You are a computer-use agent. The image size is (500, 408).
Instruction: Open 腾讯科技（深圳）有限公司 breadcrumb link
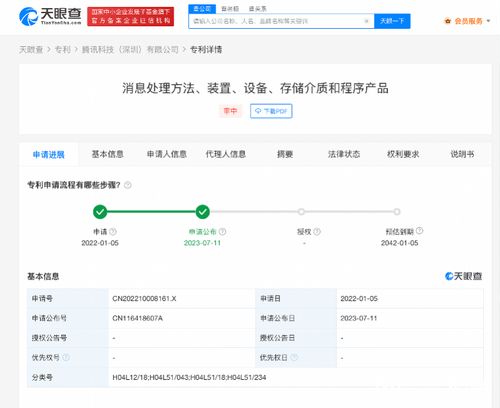point(130,50)
